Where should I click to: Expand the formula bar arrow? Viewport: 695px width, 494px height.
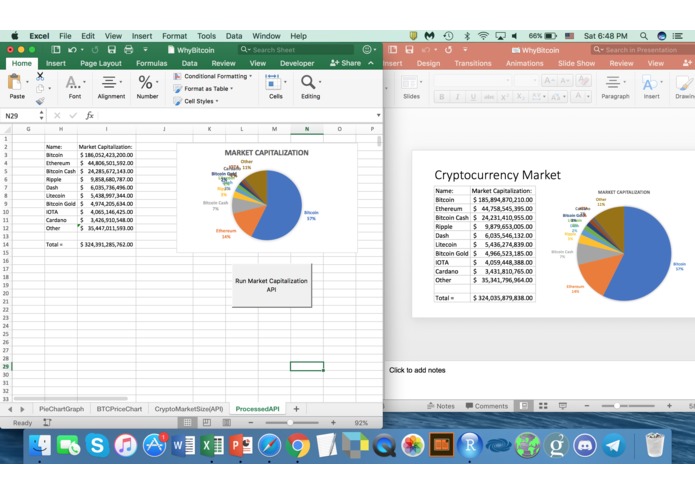(378, 116)
